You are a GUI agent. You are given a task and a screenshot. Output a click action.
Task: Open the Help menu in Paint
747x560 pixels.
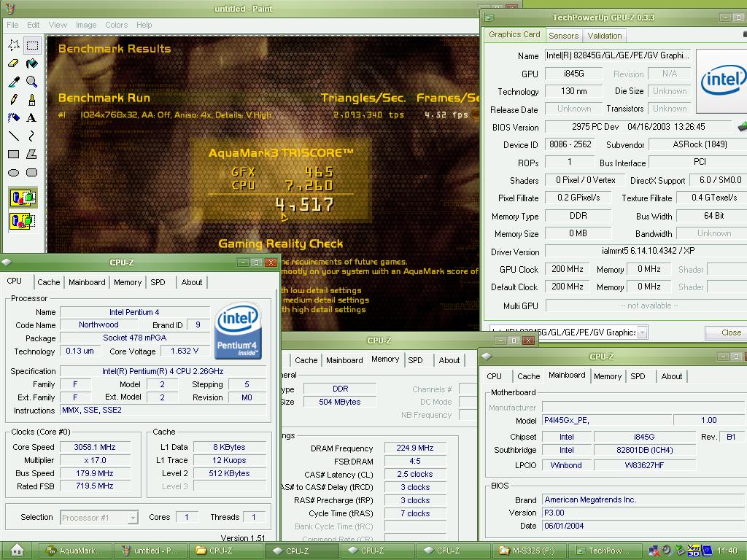click(144, 25)
